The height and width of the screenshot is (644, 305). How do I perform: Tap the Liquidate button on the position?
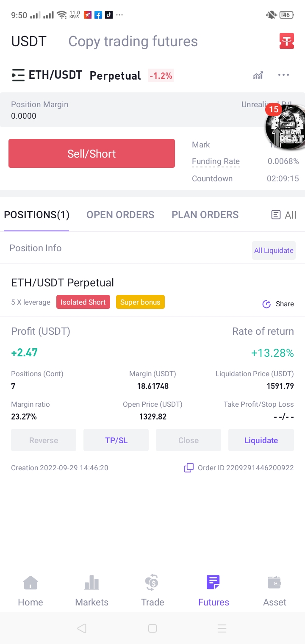click(x=261, y=440)
